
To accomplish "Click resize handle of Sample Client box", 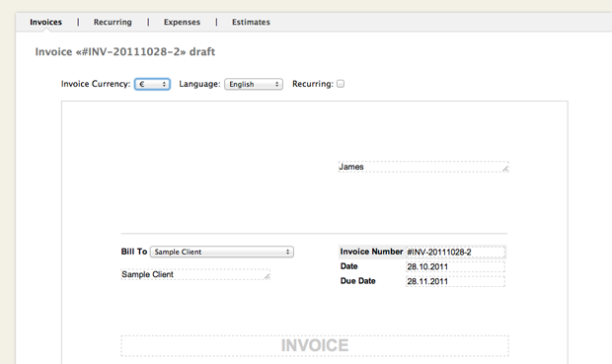I will coord(267,276).
